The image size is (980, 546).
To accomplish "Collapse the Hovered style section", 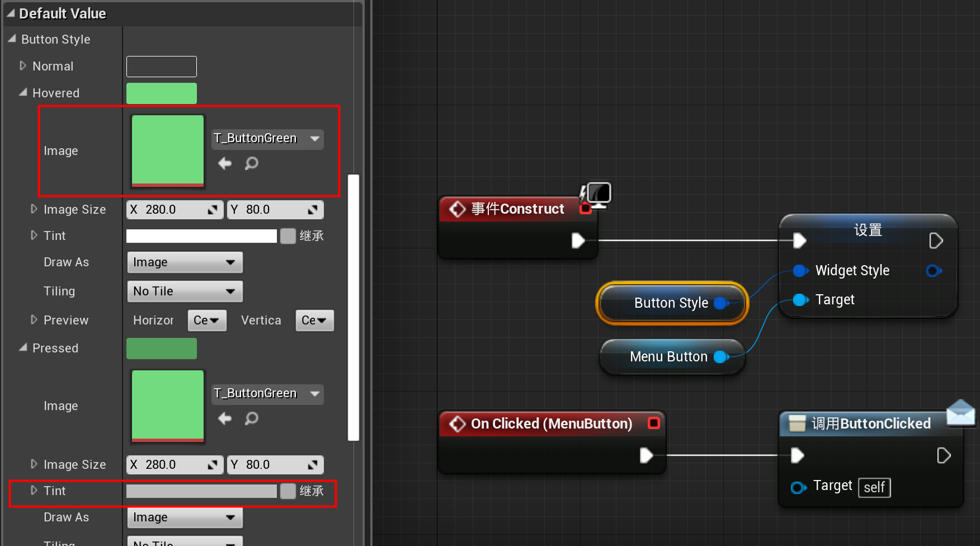I will 23,93.
